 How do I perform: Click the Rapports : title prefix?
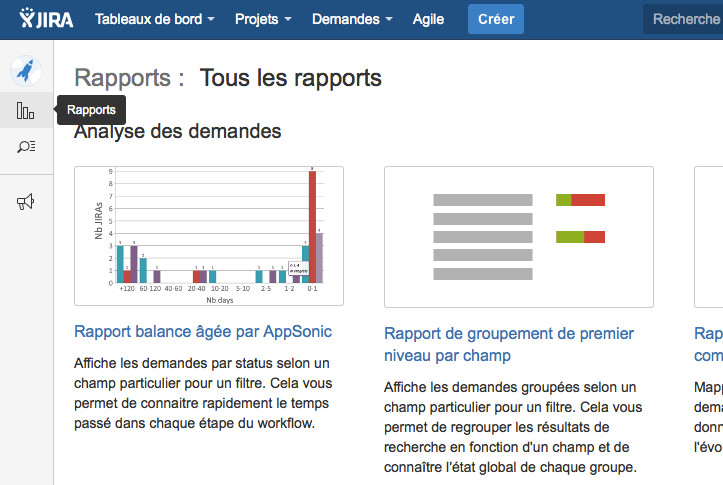point(130,78)
